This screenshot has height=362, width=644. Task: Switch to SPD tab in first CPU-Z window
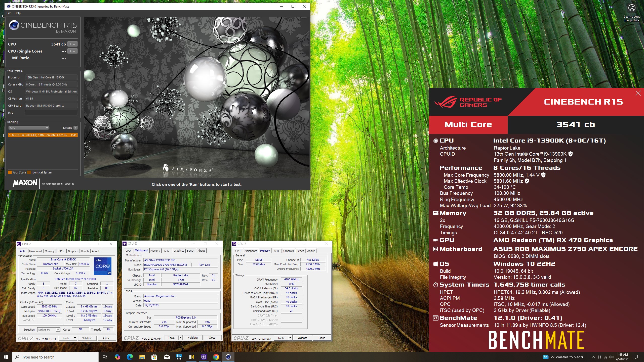(61, 251)
